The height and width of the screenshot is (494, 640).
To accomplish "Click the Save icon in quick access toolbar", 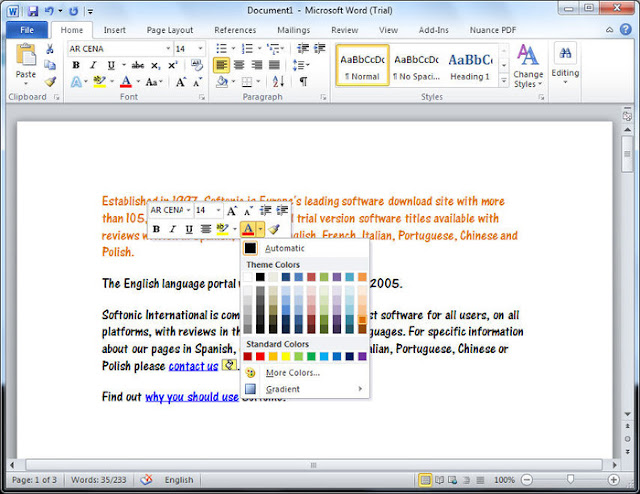I will [x=33, y=11].
